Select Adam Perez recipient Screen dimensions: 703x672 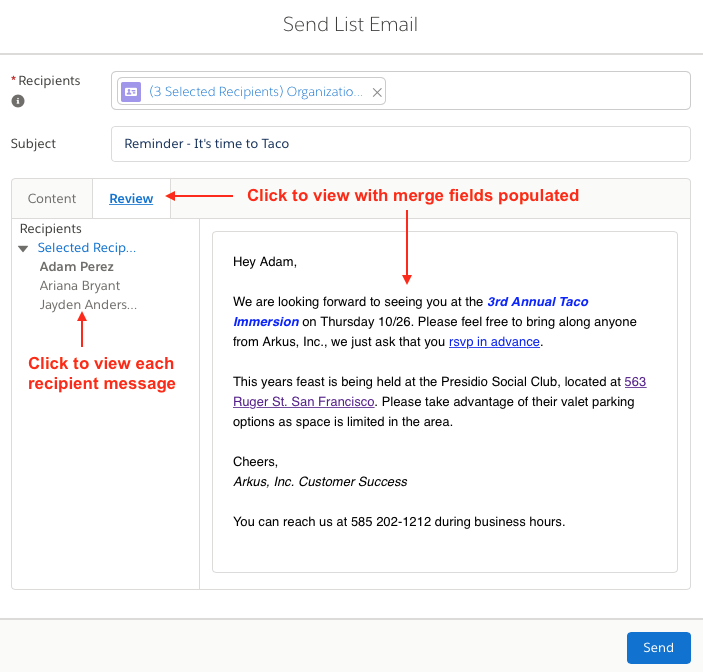click(77, 267)
